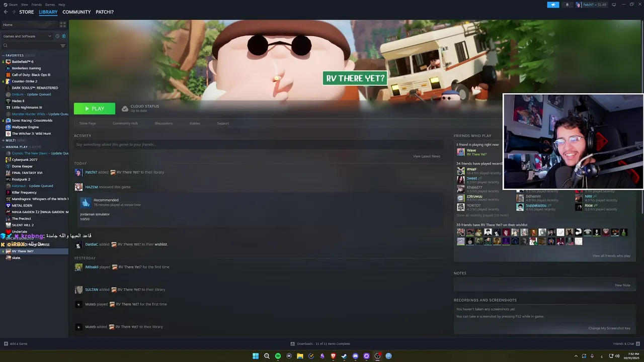This screenshot has height=362, width=644.
Task: Click the Steam taskbar icon
Action: click(x=344, y=356)
